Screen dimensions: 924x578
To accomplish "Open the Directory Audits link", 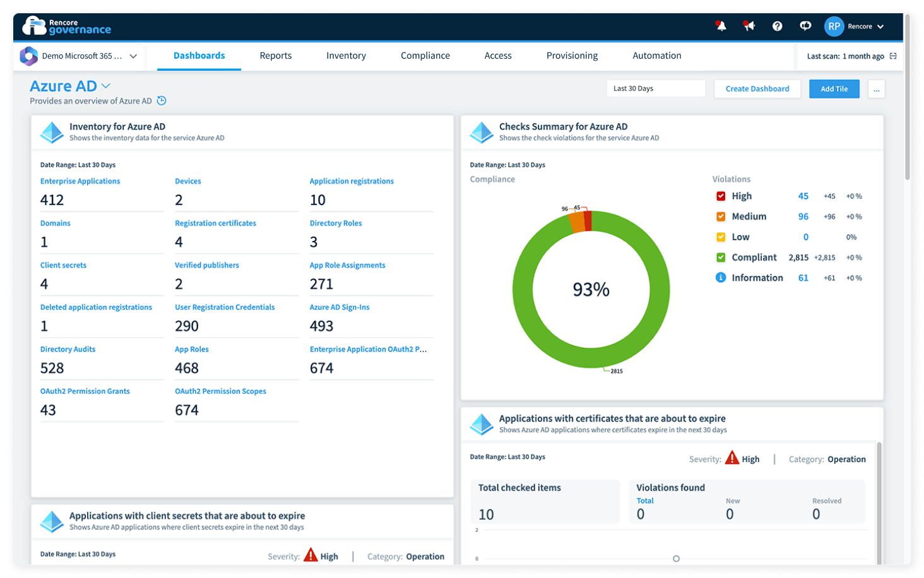I will click(68, 349).
